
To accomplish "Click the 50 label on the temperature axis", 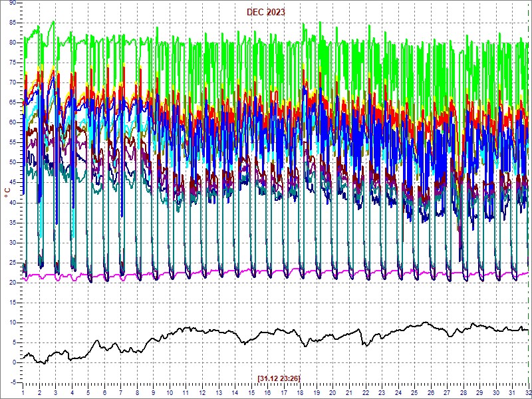I will pyautogui.click(x=13, y=162).
